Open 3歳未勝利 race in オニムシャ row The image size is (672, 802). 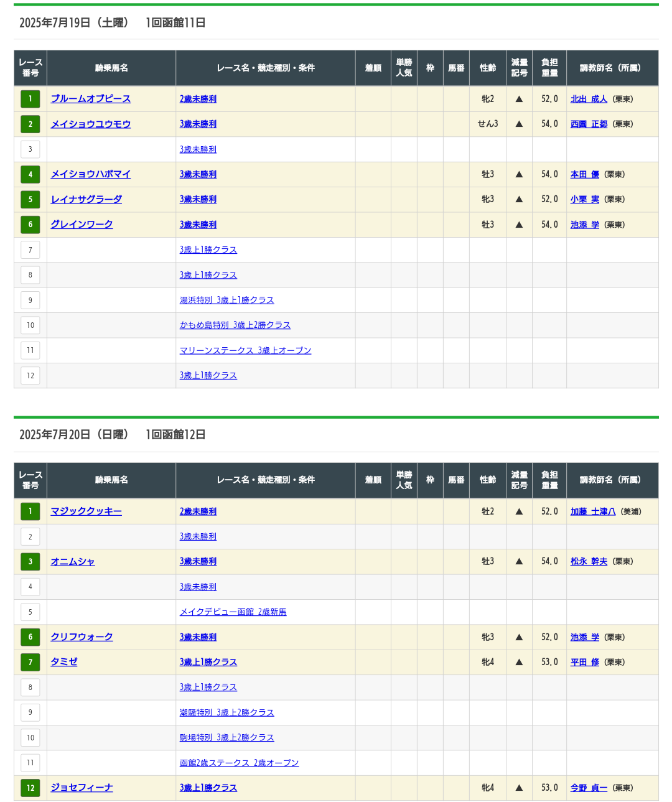[x=198, y=561]
